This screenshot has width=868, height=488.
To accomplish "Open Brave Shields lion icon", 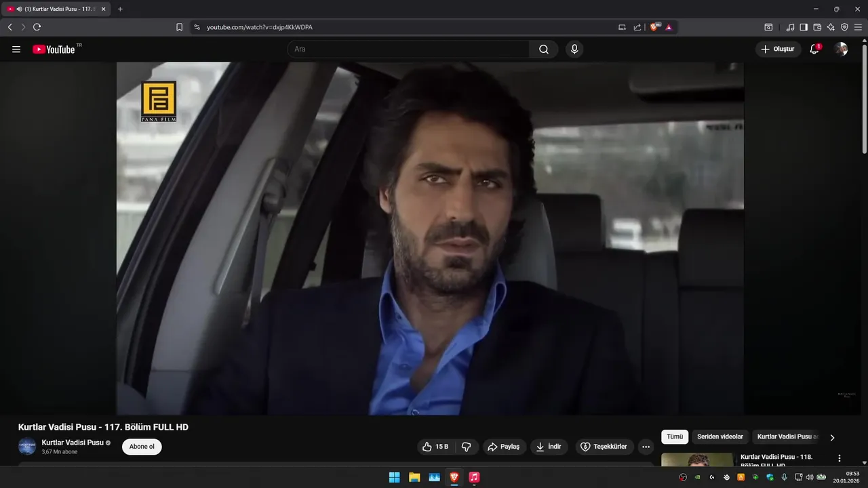I will 654,27.
